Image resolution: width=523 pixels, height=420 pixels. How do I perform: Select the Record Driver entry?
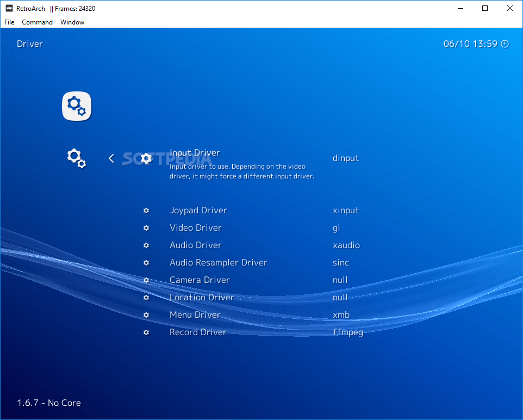point(198,332)
